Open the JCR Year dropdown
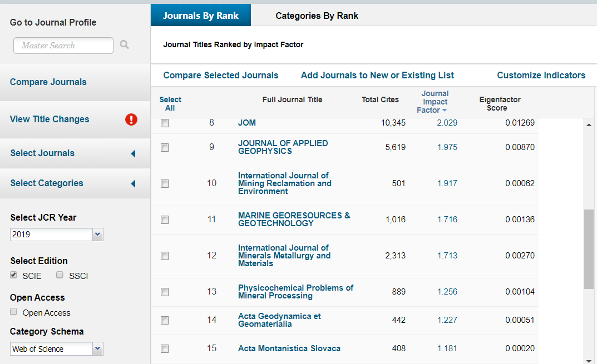Image resolution: width=597 pixels, height=364 pixels. click(98, 235)
